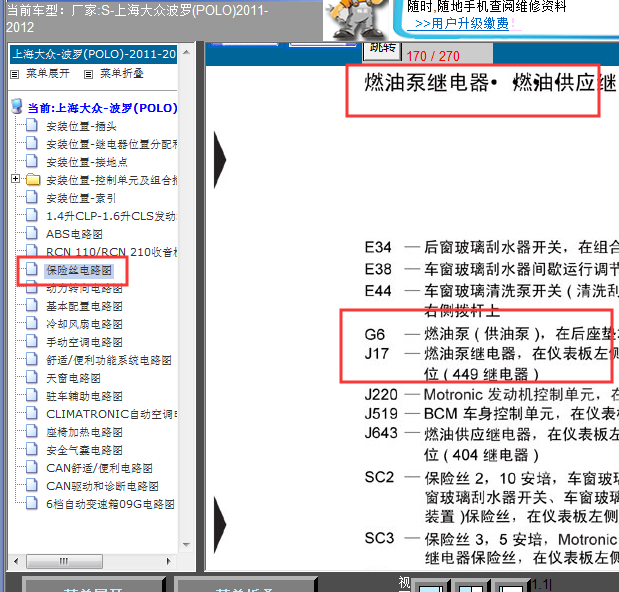The width and height of the screenshot is (619, 592).
Task: Select the 保险丝电路图 tree item
Action: coord(79,270)
